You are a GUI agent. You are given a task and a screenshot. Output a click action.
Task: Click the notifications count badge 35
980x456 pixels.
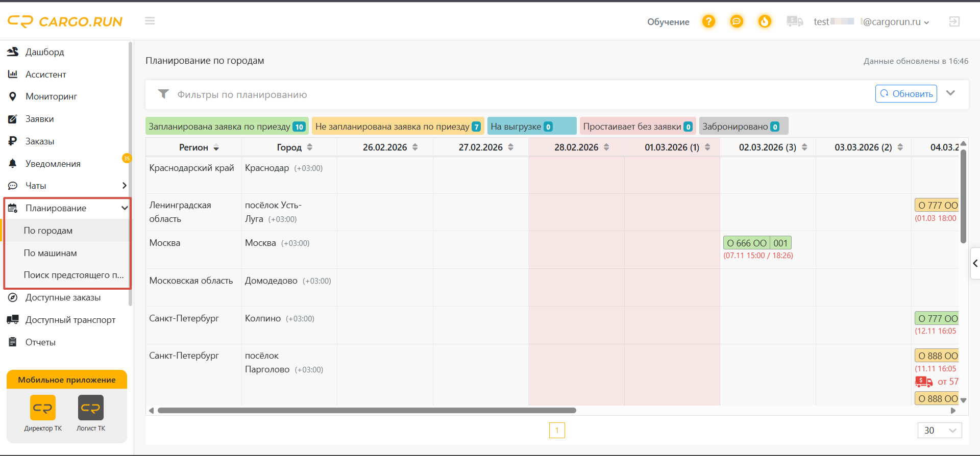point(127,158)
